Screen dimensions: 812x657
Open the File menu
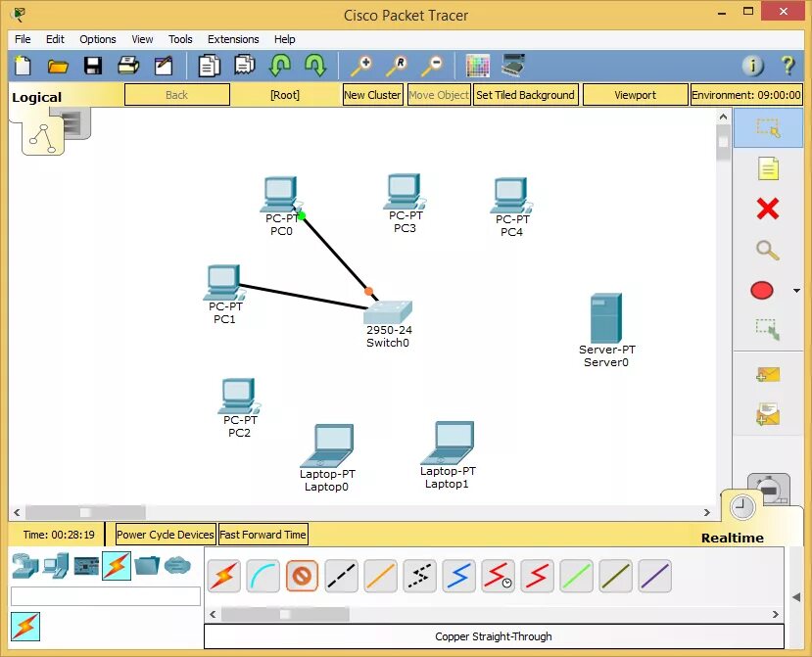pyautogui.click(x=23, y=39)
